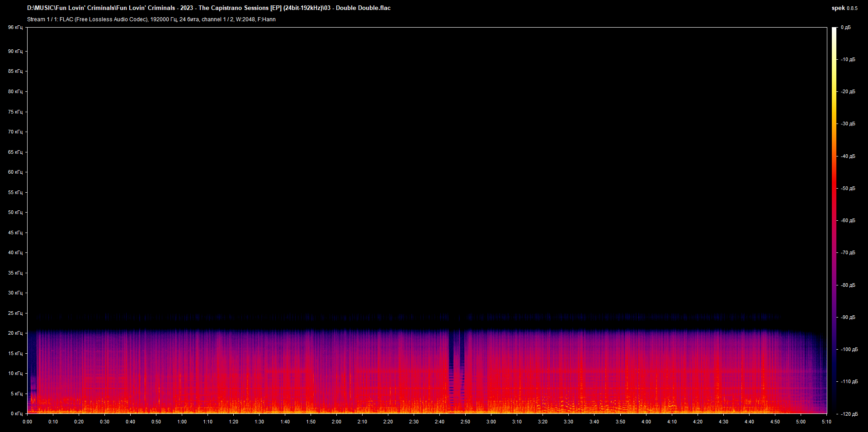Click the 96 кГц top frequency label
The height and width of the screenshot is (432, 868).
[15, 28]
